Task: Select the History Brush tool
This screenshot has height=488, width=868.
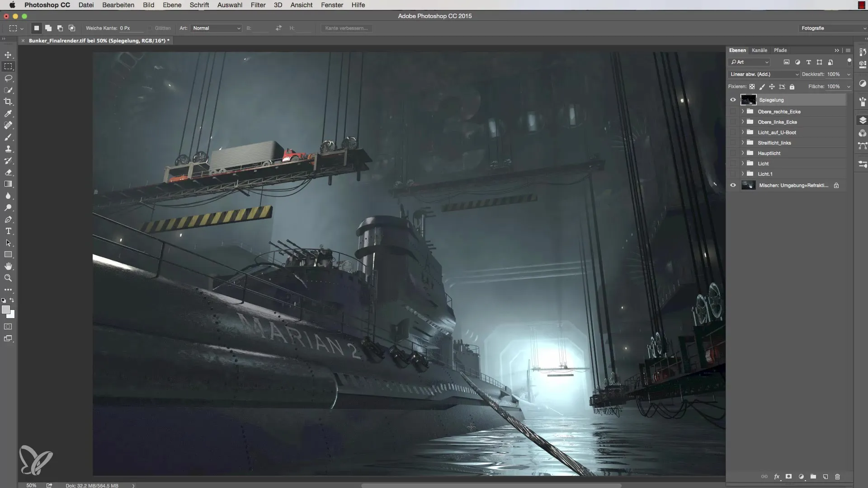Action: click(x=8, y=160)
